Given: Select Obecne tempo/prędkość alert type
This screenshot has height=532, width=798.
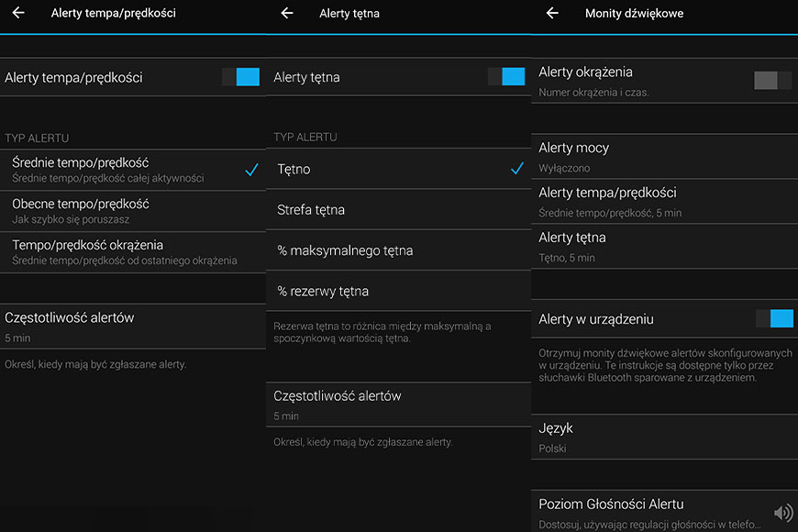Looking at the screenshot, I should [133, 211].
